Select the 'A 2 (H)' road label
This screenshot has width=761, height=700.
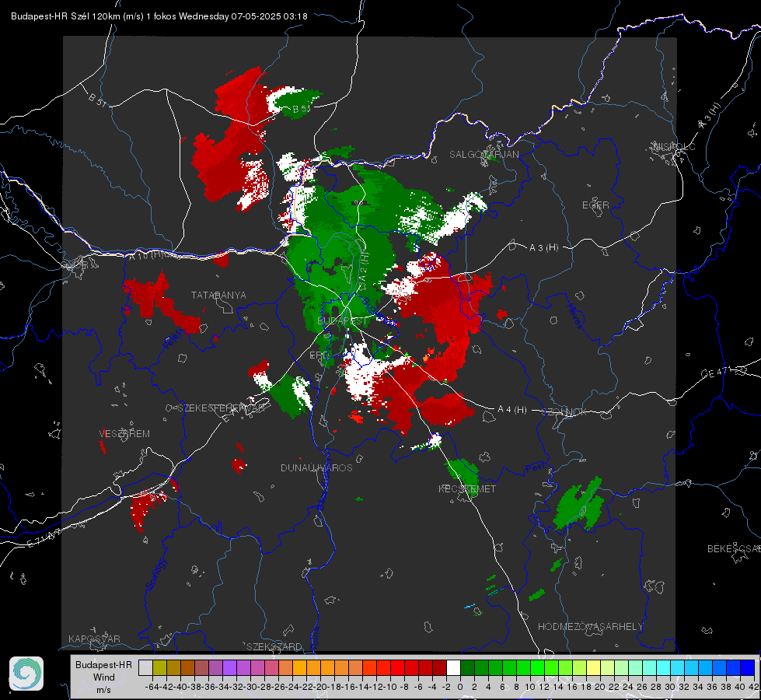click(x=364, y=265)
